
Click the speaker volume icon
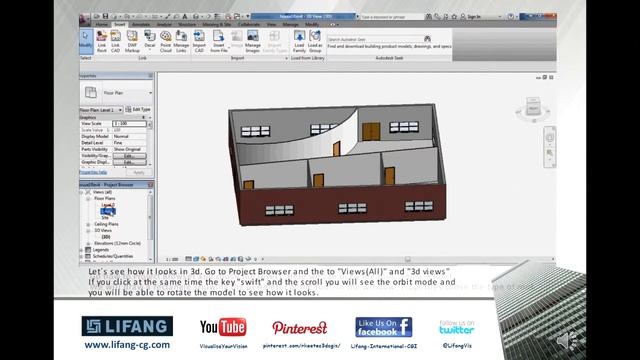click(x=567, y=340)
